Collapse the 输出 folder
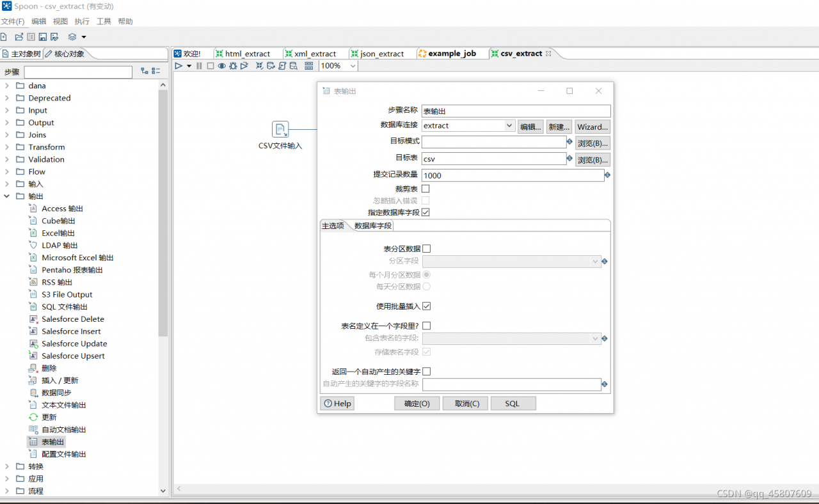This screenshot has width=819, height=504. tap(7, 196)
